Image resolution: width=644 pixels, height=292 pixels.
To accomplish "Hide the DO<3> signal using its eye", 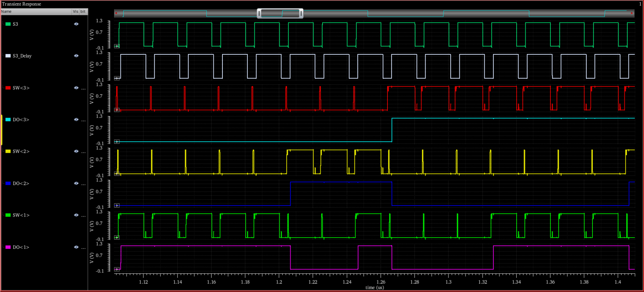I will pos(76,120).
